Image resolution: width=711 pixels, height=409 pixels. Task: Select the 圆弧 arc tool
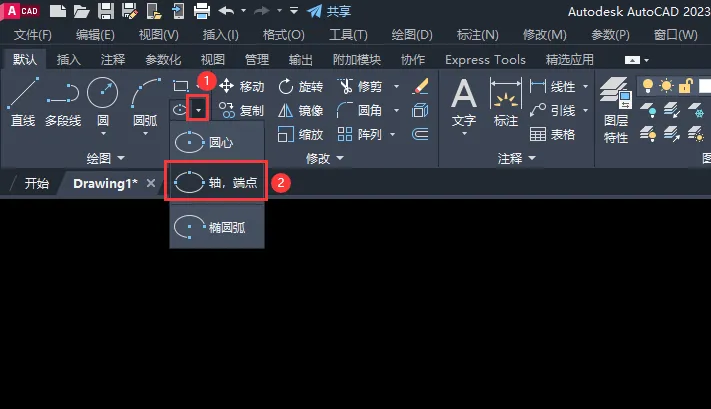click(145, 102)
